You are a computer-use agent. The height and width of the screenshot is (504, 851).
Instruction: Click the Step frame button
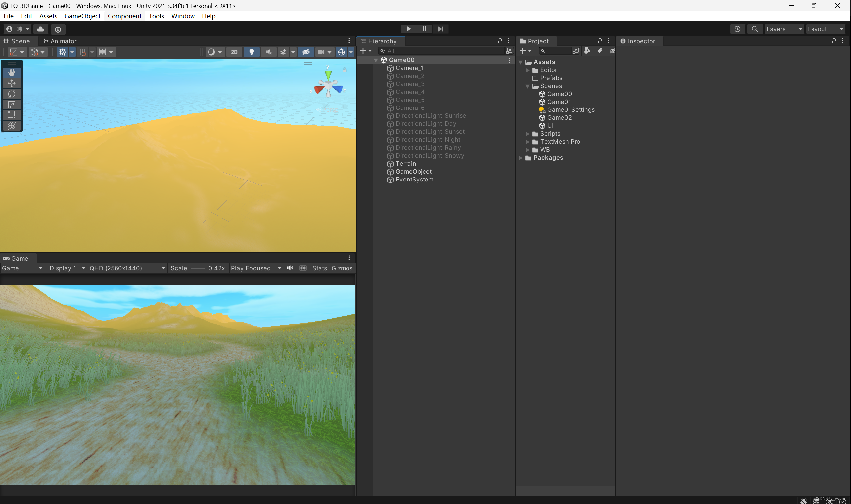[x=441, y=29]
